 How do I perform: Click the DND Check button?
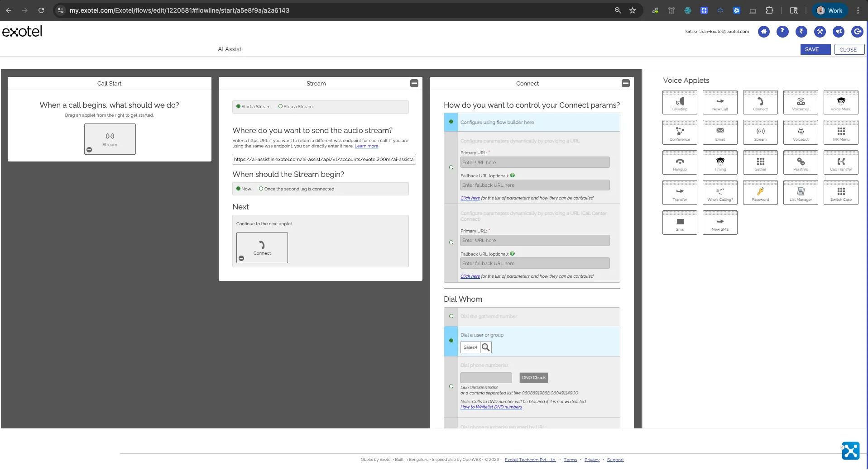pos(533,378)
